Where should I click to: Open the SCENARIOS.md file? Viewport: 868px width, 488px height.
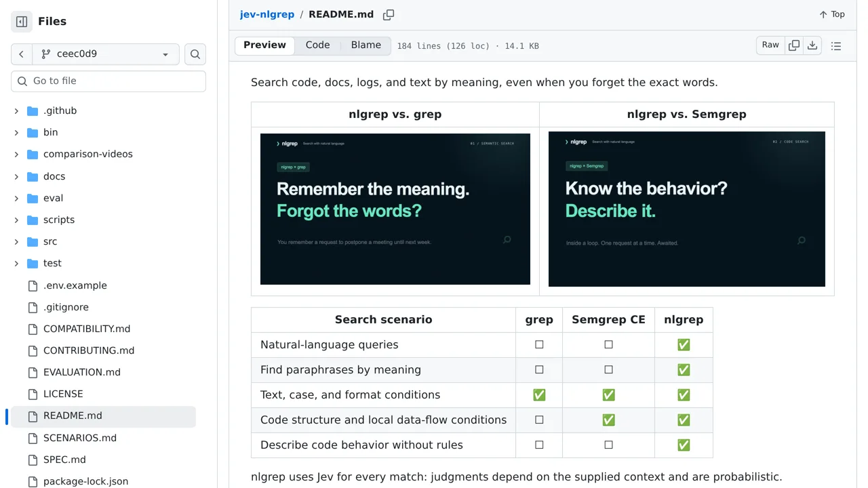(80, 439)
